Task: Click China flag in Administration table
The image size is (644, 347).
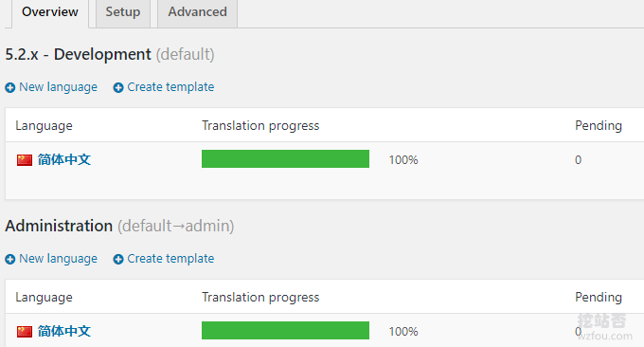Action: coord(25,332)
